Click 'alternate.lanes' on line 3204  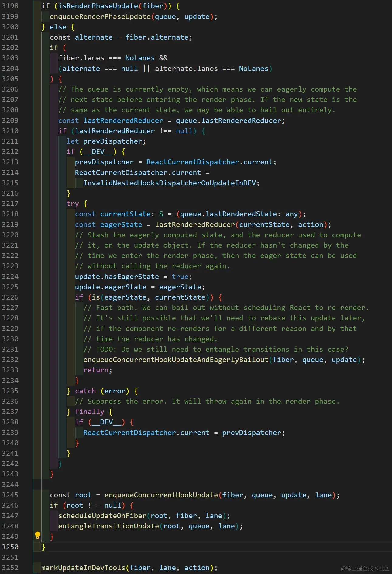tap(187, 68)
